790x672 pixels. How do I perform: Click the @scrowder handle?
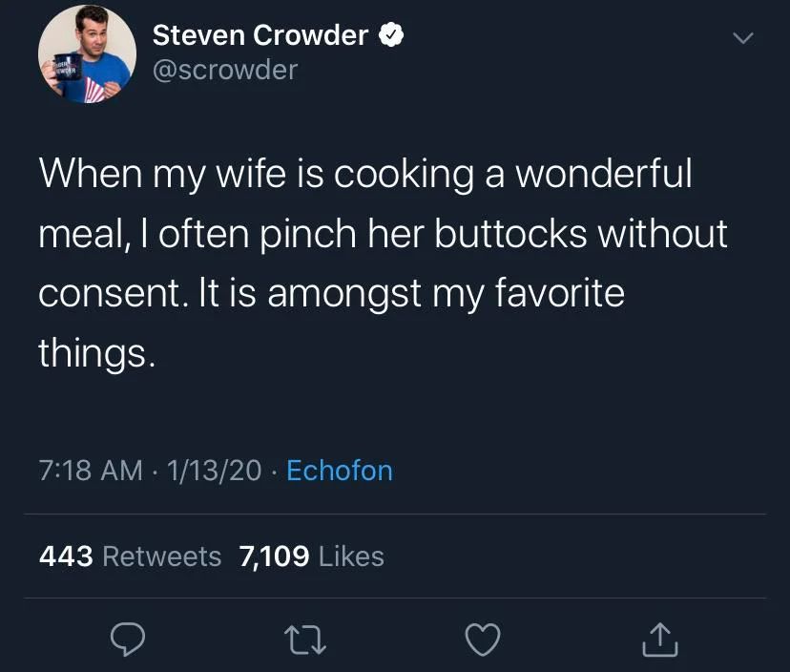coord(225,69)
